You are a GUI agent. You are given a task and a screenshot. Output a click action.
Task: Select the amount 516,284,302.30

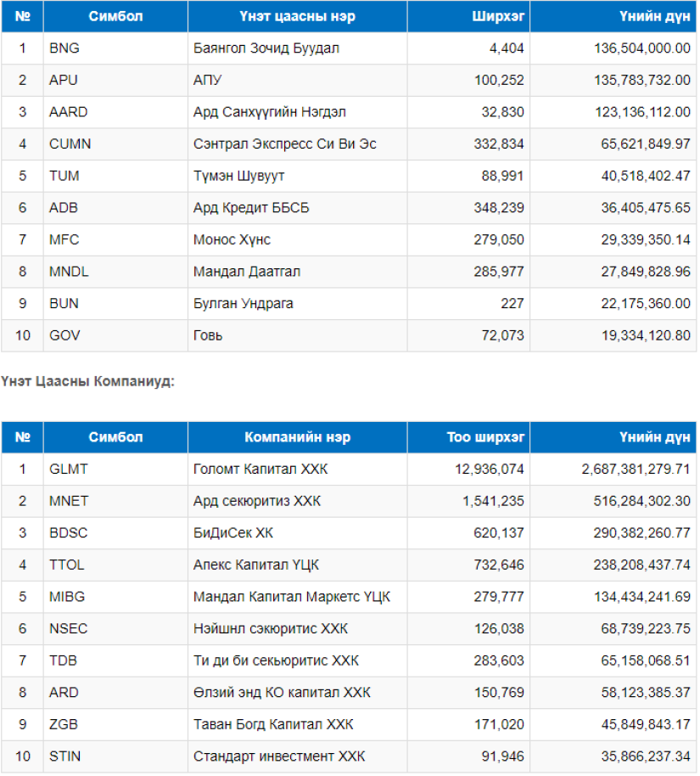click(642, 501)
